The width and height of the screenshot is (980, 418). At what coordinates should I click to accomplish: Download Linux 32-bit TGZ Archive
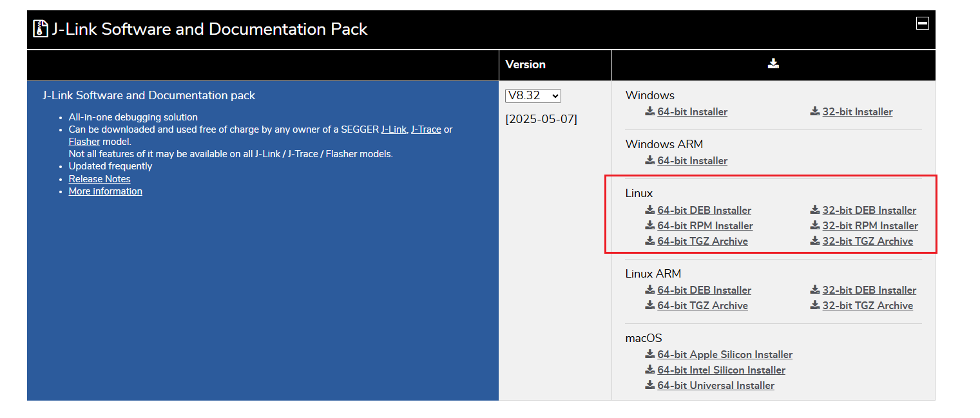[x=867, y=241]
